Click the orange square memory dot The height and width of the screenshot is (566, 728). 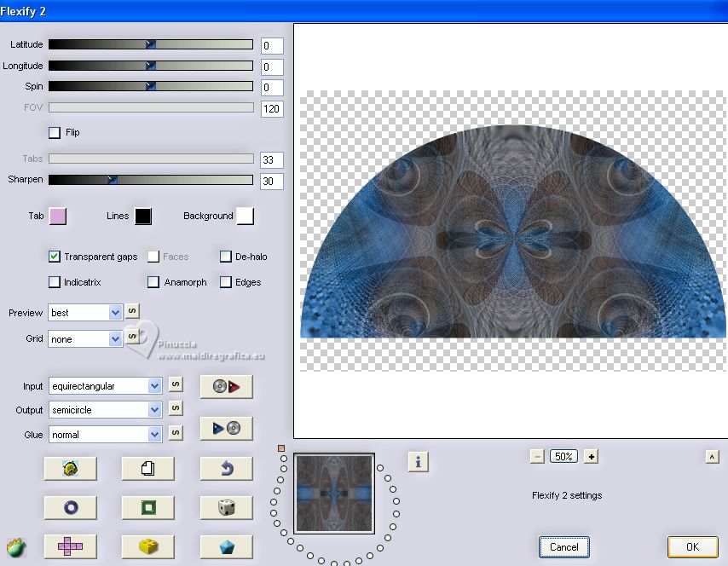pyautogui.click(x=281, y=448)
